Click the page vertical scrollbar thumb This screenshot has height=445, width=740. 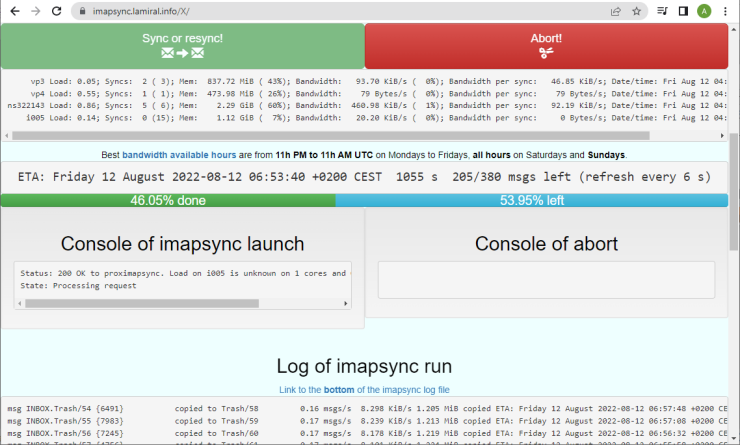[x=734, y=194]
